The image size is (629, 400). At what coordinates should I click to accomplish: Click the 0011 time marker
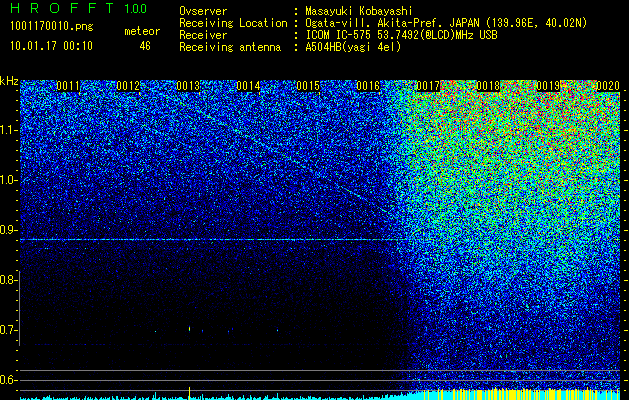coord(68,86)
